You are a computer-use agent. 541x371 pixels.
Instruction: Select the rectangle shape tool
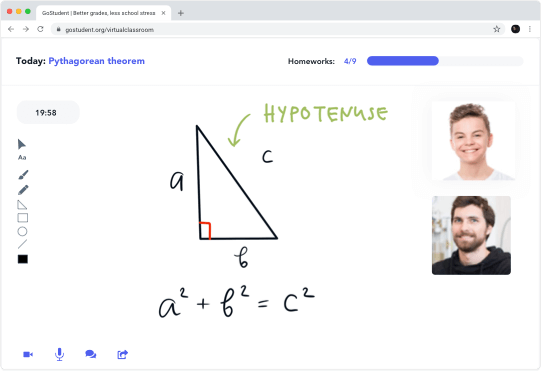[x=22, y=218]
